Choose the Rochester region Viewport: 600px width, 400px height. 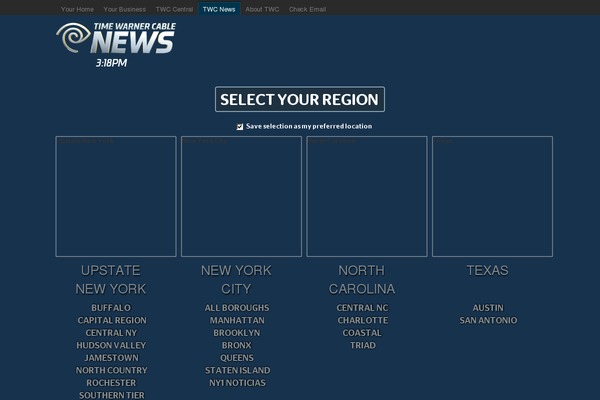coord(111,383)
